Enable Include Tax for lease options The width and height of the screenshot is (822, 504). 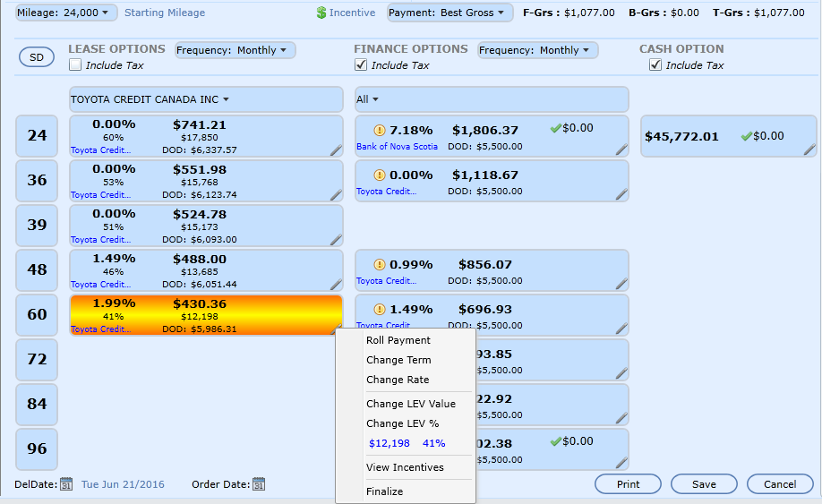(75, 65)
